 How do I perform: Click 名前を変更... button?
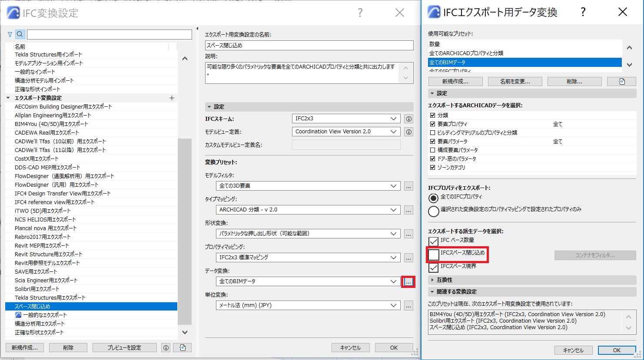(x=515, y=81)
